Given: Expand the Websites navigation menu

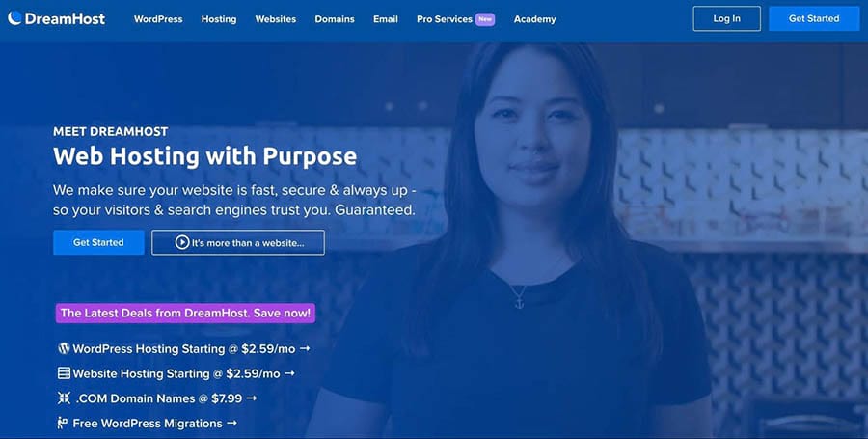Looking at the screenshot, I should click(276, 19).
